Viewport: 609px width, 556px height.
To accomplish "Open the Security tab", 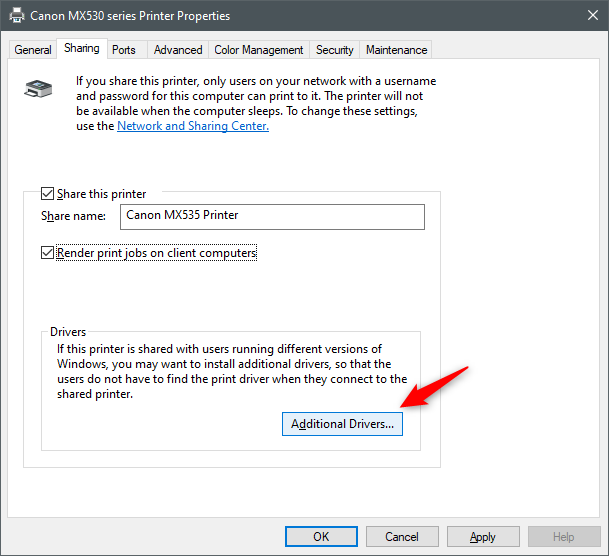I will [x=334, y=50].
